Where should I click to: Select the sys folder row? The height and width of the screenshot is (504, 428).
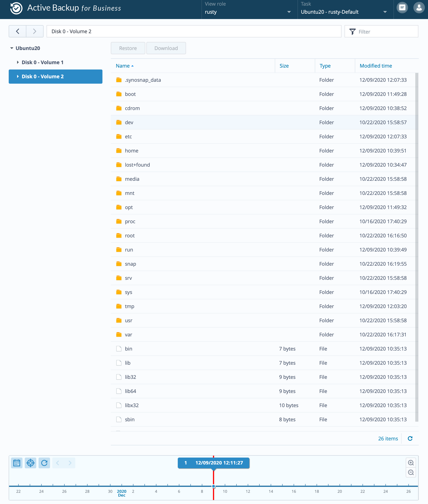263,292
